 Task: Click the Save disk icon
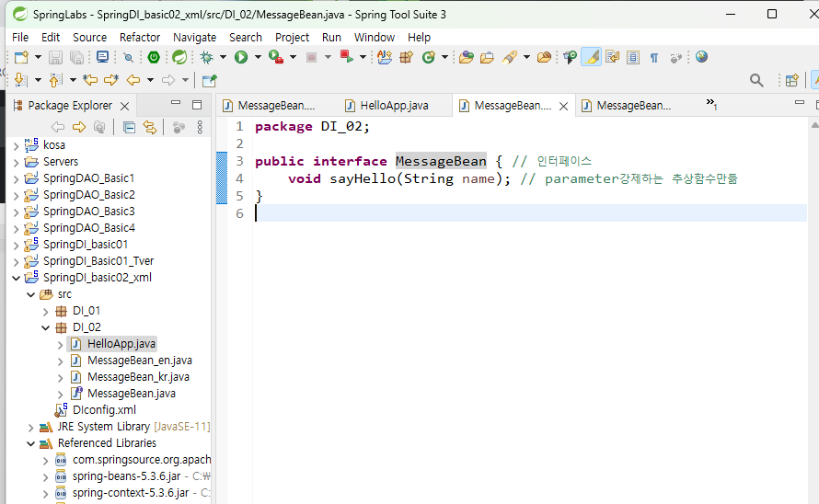coord(55,57)
